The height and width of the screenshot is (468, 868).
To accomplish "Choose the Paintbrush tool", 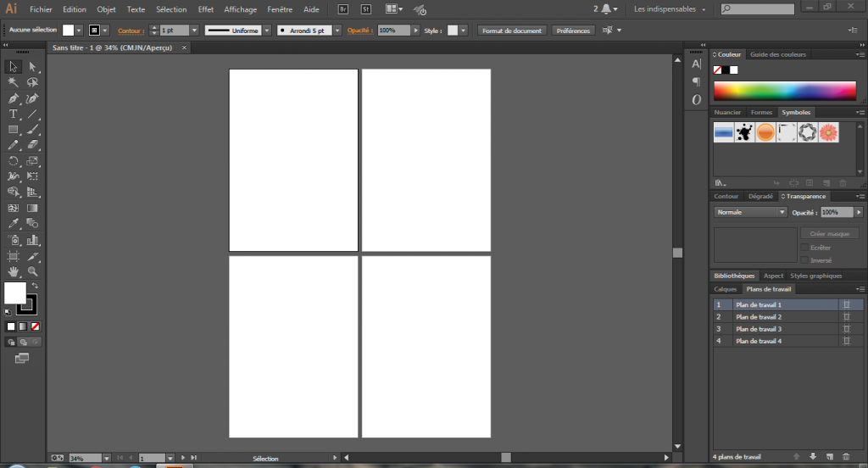I will click(x=32, y=130).
